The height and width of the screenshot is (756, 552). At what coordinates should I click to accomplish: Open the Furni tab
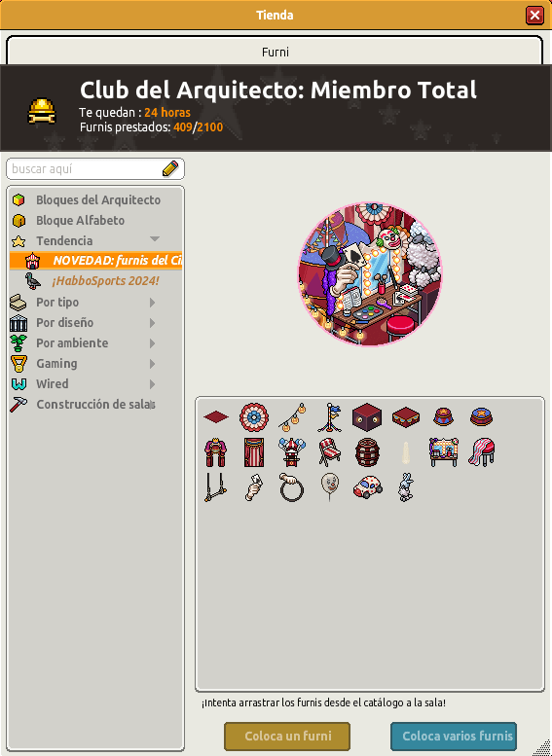[x=276, y=52]
